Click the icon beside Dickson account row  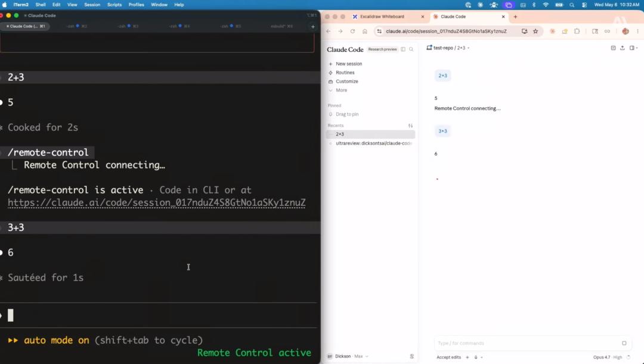click(x=411, y=356)
